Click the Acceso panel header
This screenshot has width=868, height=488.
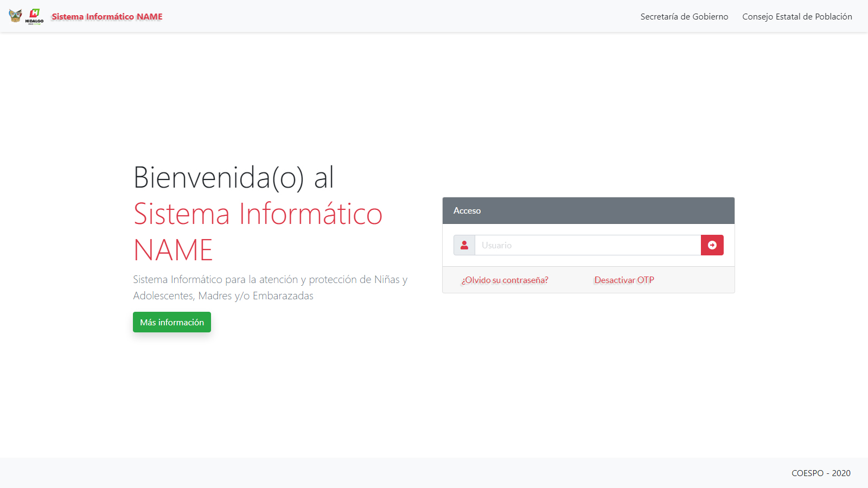(x=588, y=210)
